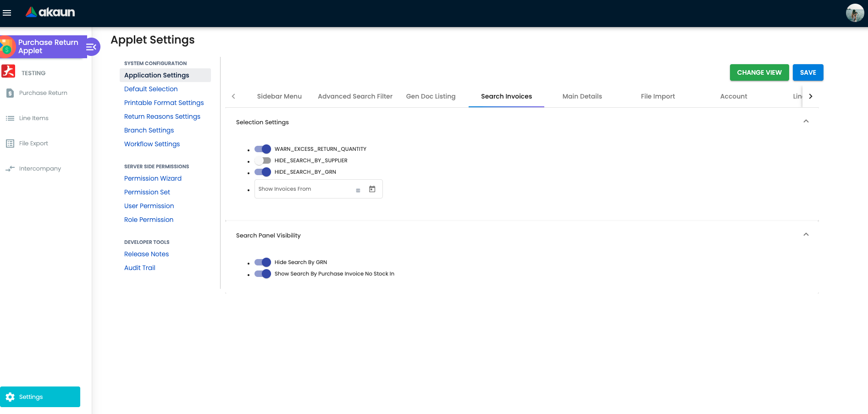868x414 pixels.
Task: Toggle WARN_EXCESS_RETURN_QUANTITY switch
Action: point(263,149)
